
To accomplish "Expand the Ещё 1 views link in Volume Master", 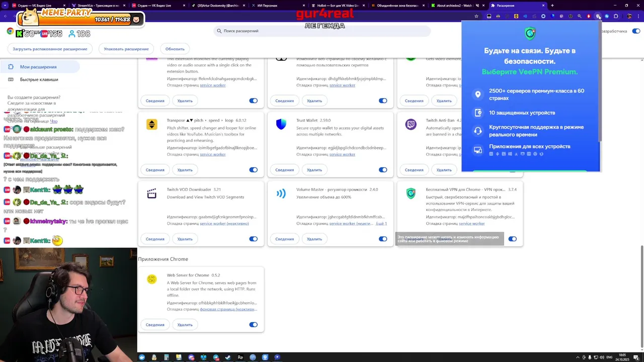I will 381,223.
